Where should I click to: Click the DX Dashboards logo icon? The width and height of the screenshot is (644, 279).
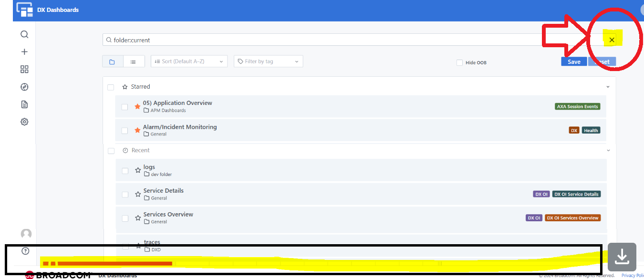(x=24, y=10)
